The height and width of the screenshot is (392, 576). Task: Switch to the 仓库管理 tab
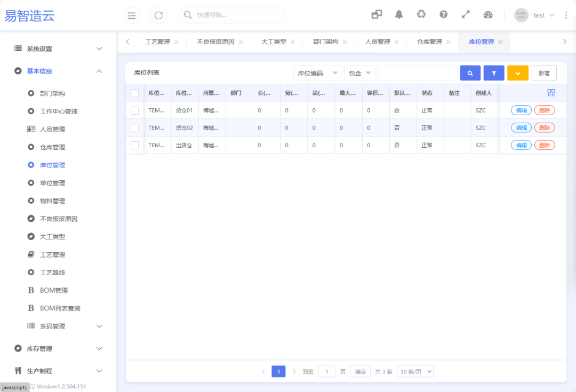tap(429, 42)
